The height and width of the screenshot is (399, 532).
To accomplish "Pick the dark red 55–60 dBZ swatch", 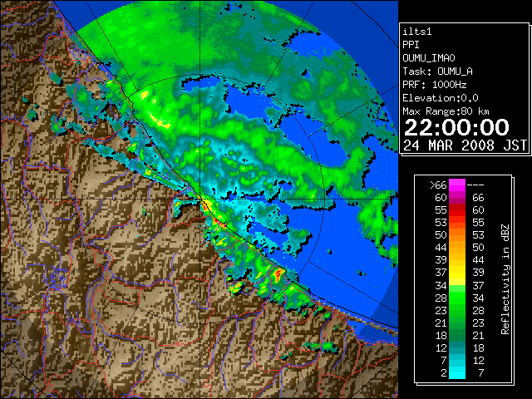I will 457,210.
